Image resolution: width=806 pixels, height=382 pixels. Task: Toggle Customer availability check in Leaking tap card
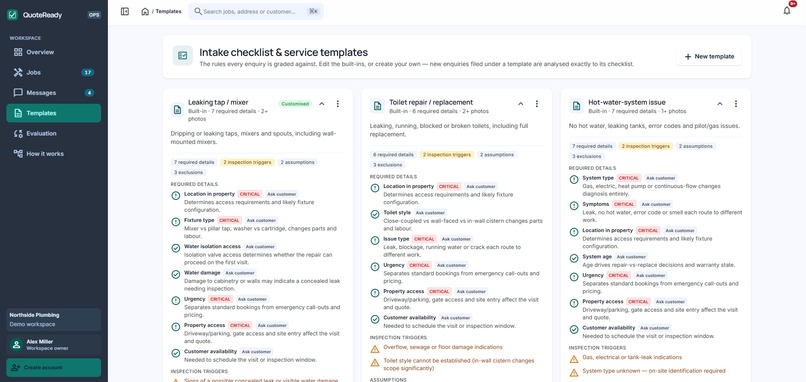pos(176,353)
